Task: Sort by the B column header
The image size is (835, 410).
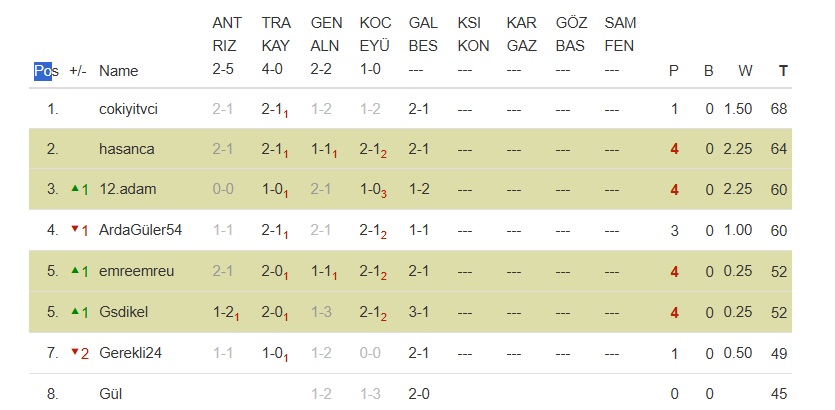Action: click(x=709, y=71)
